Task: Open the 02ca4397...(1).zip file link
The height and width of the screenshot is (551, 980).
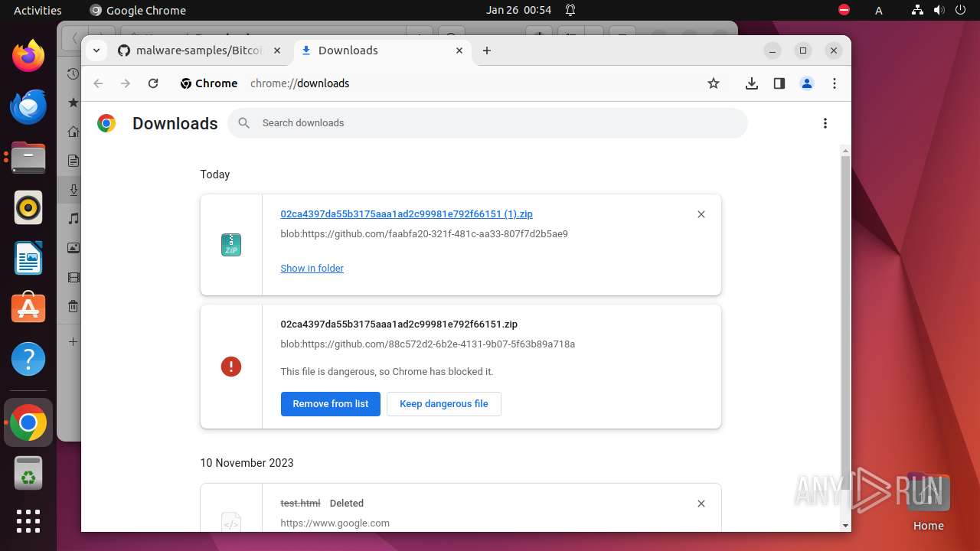Action: [x=407, y=214]
